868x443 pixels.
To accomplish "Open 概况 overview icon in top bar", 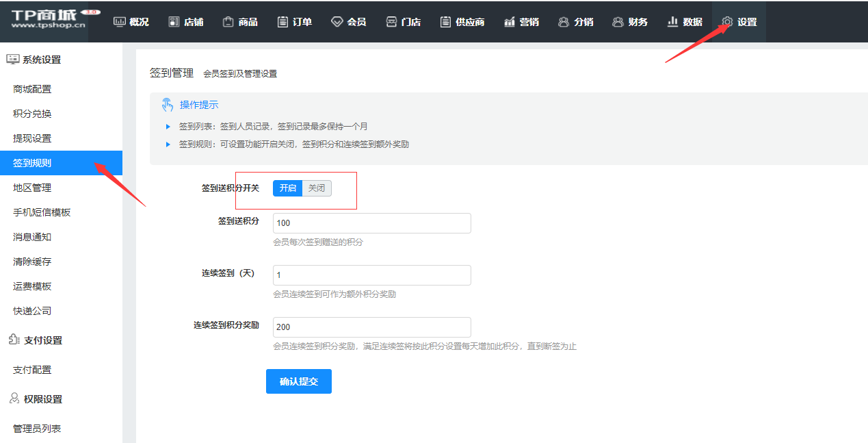I will 120,22.
